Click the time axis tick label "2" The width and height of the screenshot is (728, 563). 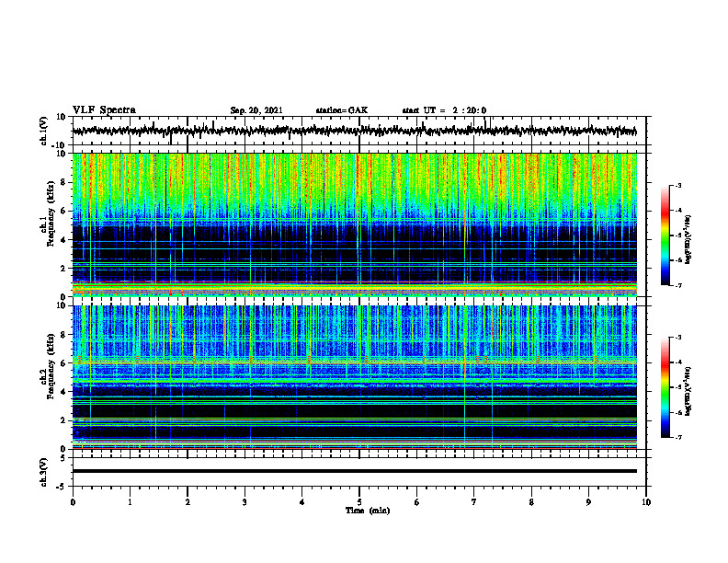tap(188, 502)
